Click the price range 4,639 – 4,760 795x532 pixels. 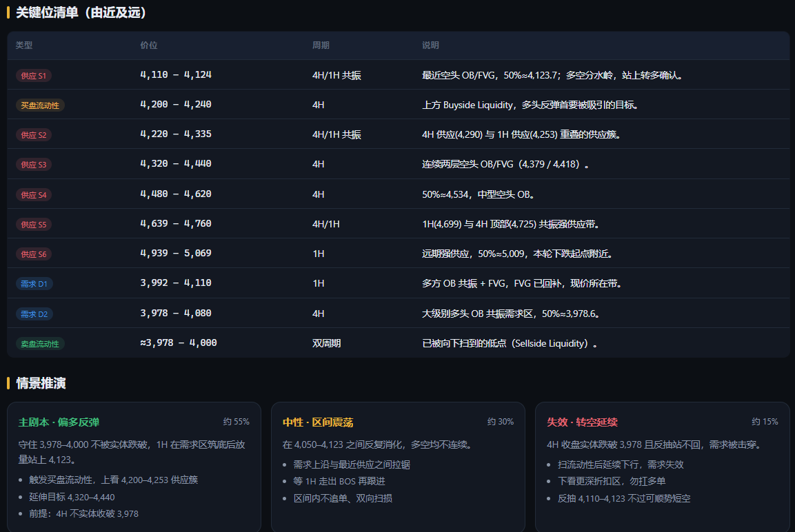[x=176, y=223]
